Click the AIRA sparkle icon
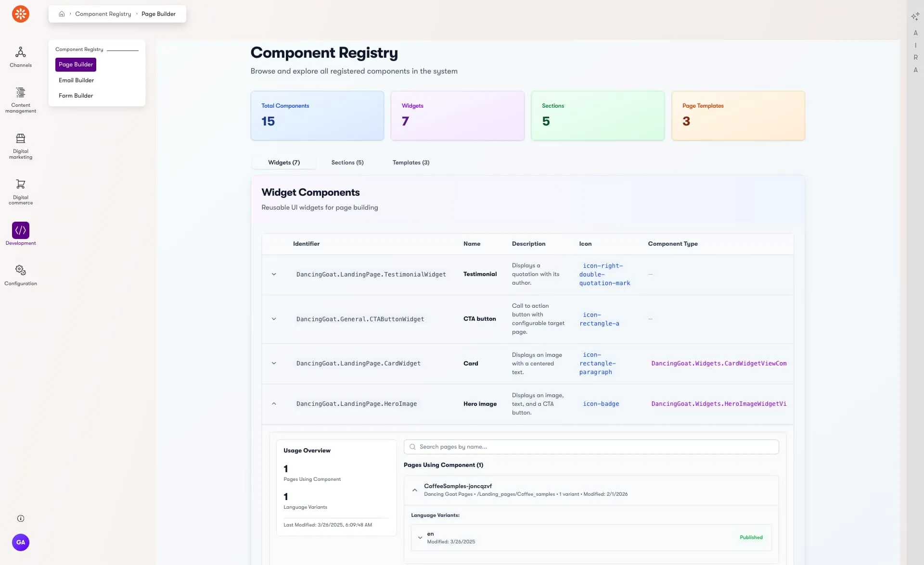This screenshot has width=924, height=565. pos(915,17)
